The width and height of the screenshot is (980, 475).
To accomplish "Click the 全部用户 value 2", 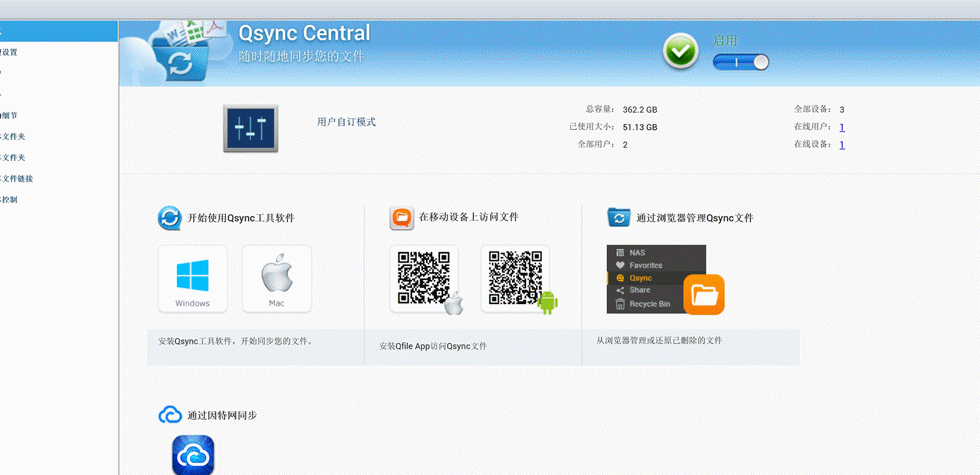I will click(625, 144).
